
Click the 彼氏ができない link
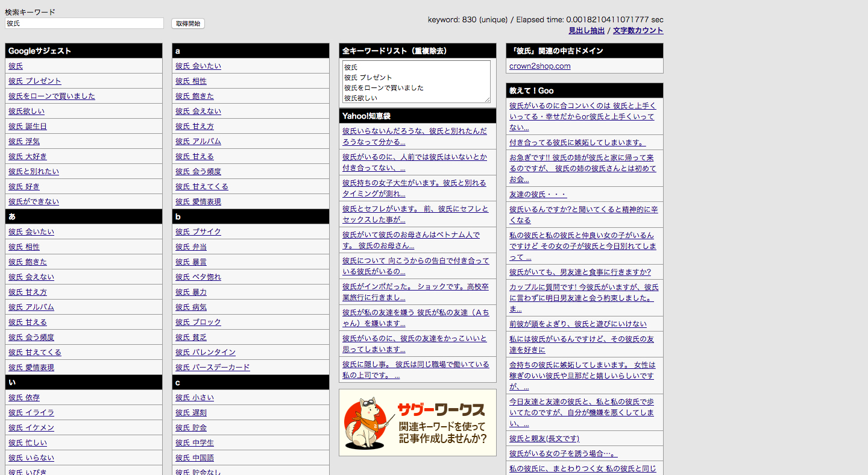click(34, 201)
